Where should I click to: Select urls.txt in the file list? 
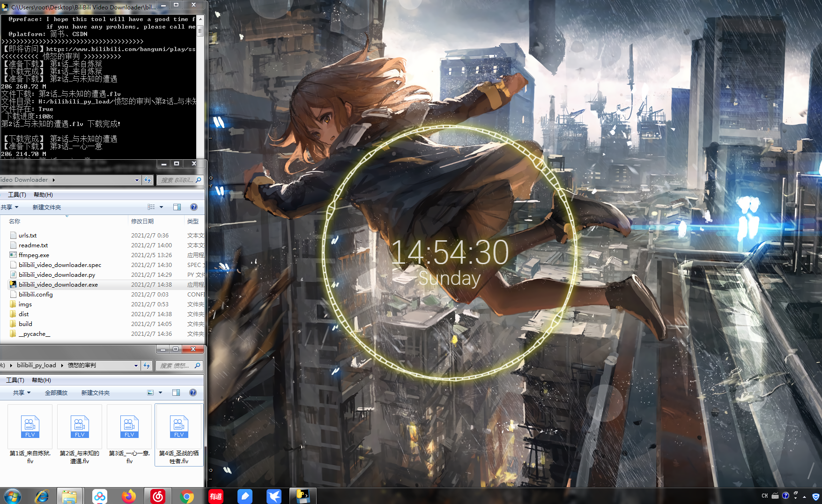pos(28,236)
